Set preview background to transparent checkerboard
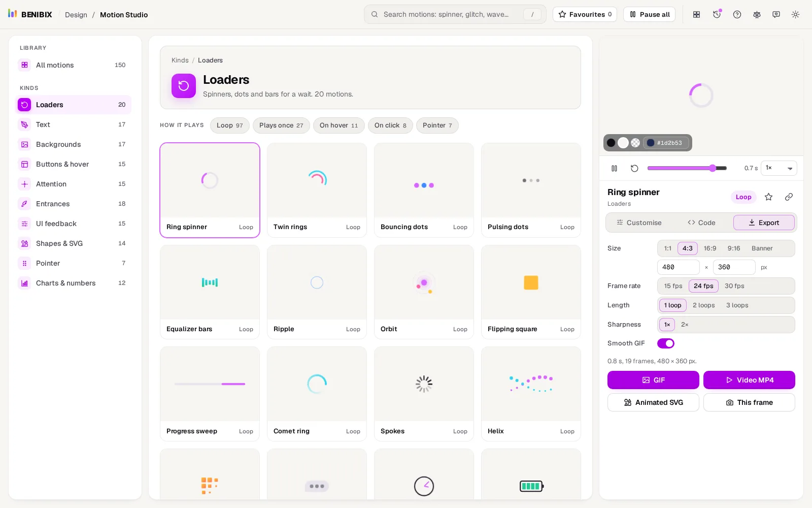Viewport: 812px width, 508px height. click(x=635, y=143)
